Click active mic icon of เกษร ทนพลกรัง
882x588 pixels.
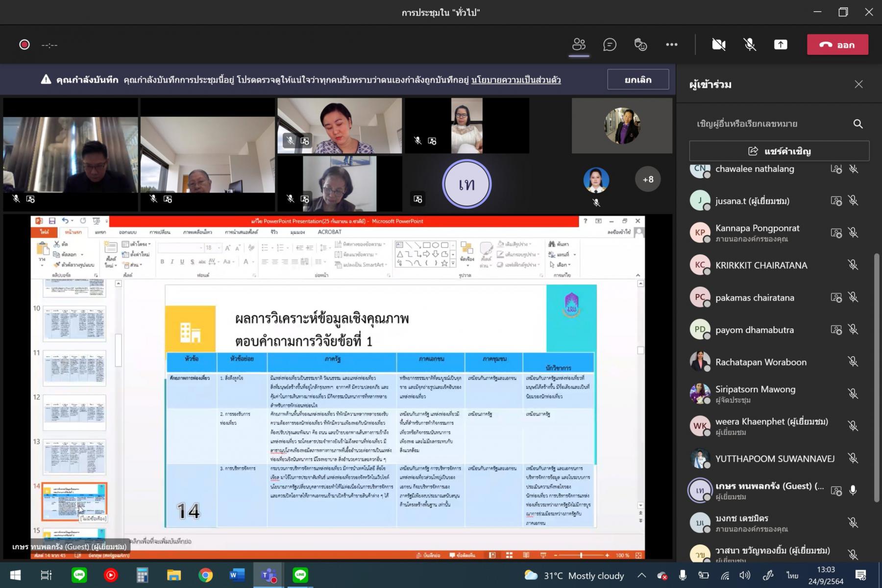853,490
